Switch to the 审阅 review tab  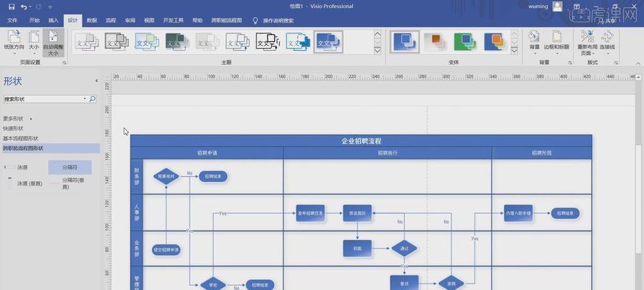tap(130, 20)
